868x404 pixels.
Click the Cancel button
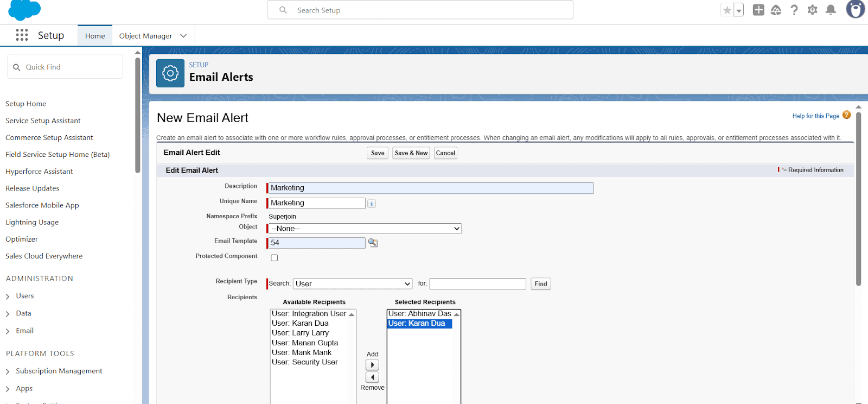click(x=445, y=153)
